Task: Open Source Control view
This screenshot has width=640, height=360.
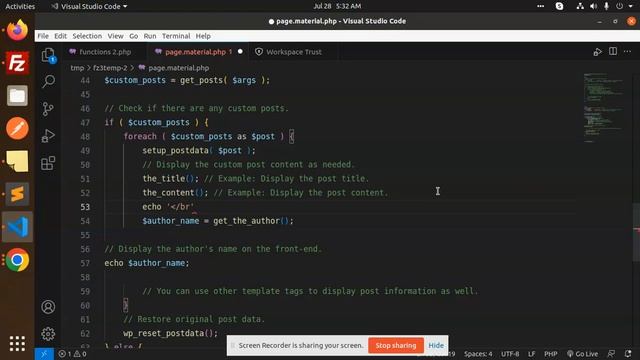Action: [x=48, y=109]
